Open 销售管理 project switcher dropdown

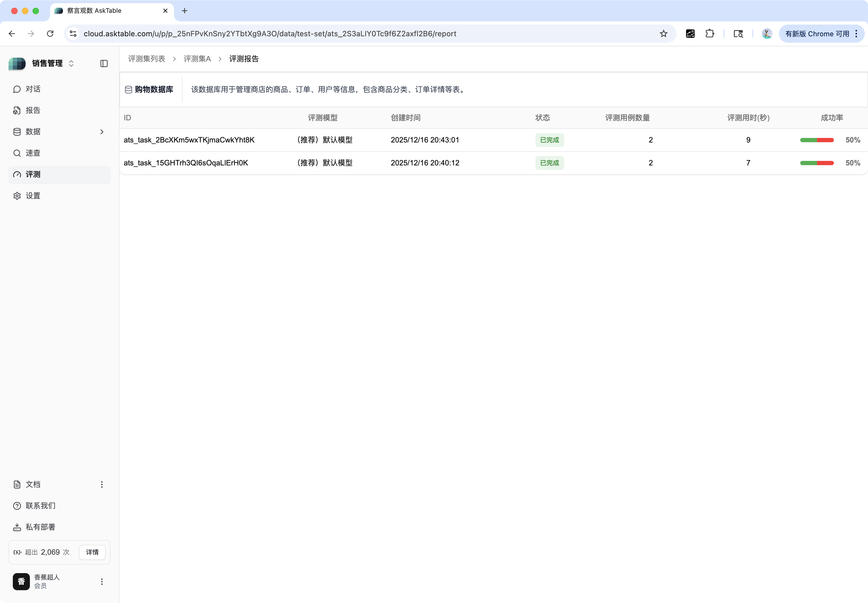pos(71,64)
